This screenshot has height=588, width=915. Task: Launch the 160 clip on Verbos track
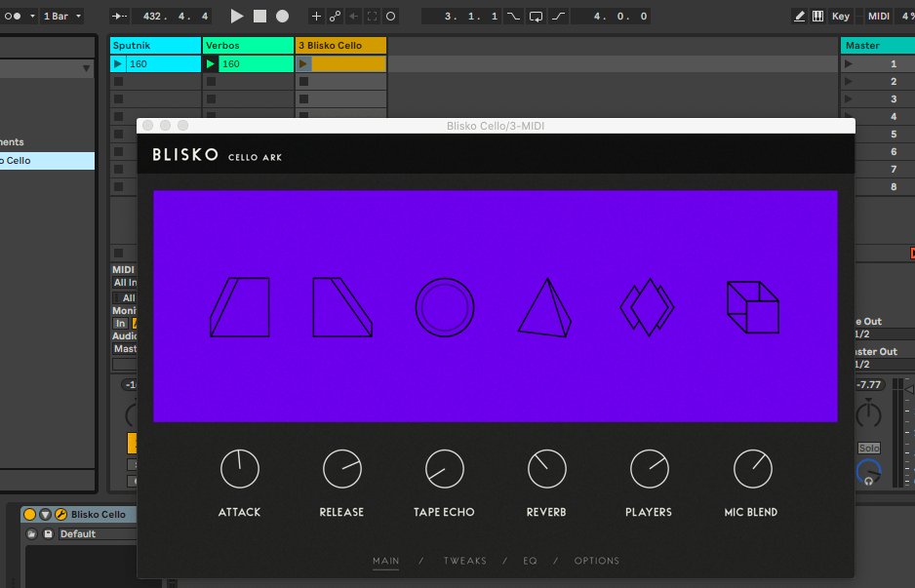click(211, 64)
